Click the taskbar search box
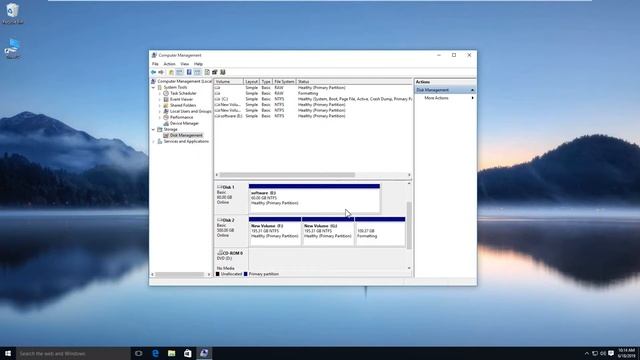640x360 pixels. (x=73, y=353)
